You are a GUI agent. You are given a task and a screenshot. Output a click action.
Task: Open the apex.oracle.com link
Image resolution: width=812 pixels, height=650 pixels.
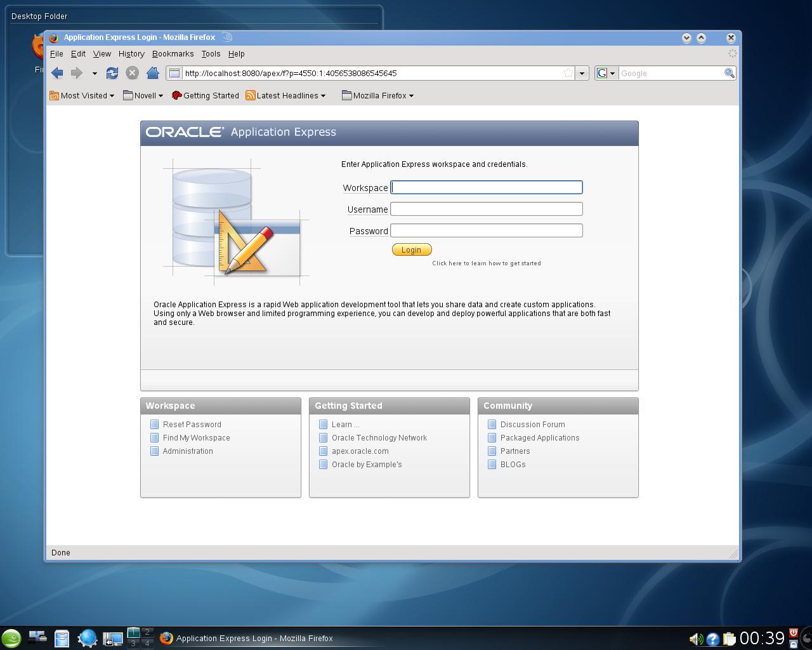pyautogui.click(x=360, y=451)
